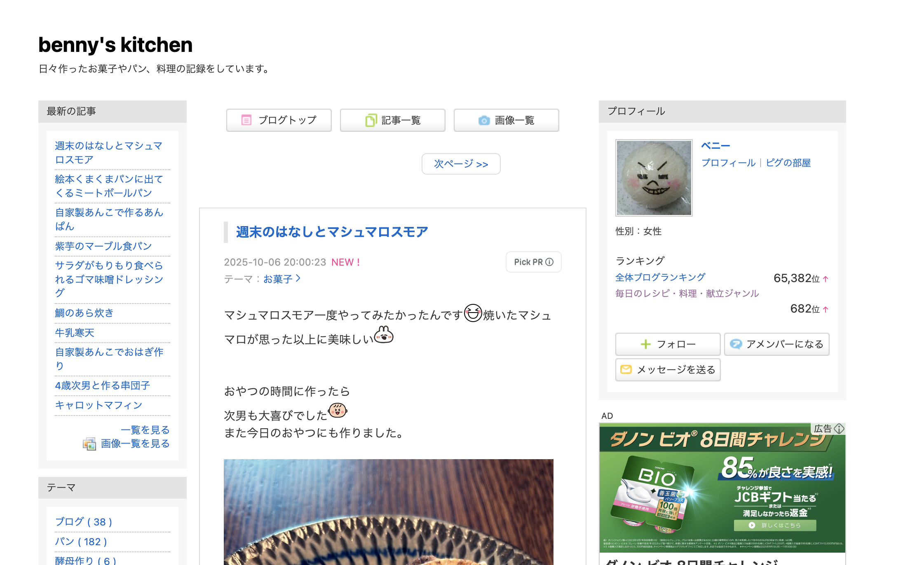This screenshot has width=924, height=565.
Task: Click the speech bubble Ameba member icon
Action: click(736, 344)
